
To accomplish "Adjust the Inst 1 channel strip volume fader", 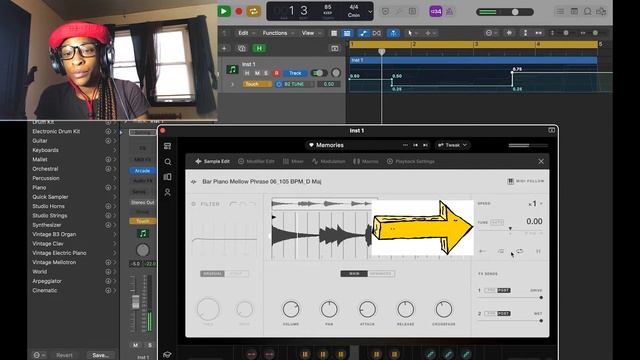I will point(135,302).
